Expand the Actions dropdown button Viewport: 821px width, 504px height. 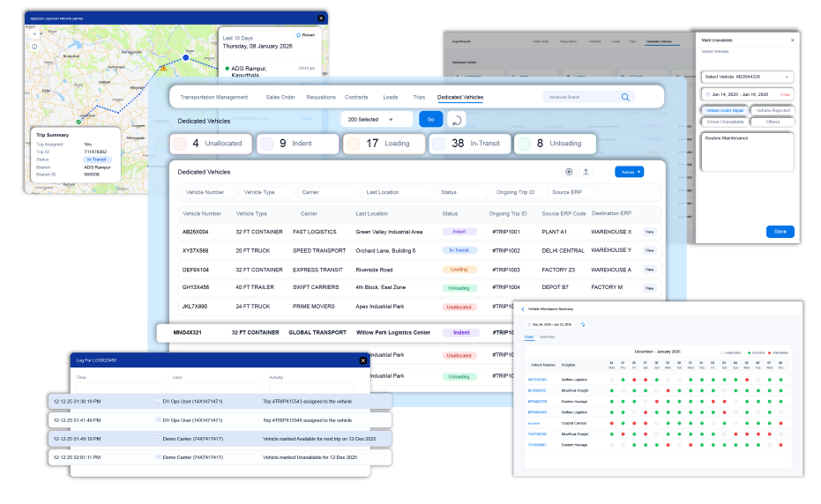coord(630,172)
